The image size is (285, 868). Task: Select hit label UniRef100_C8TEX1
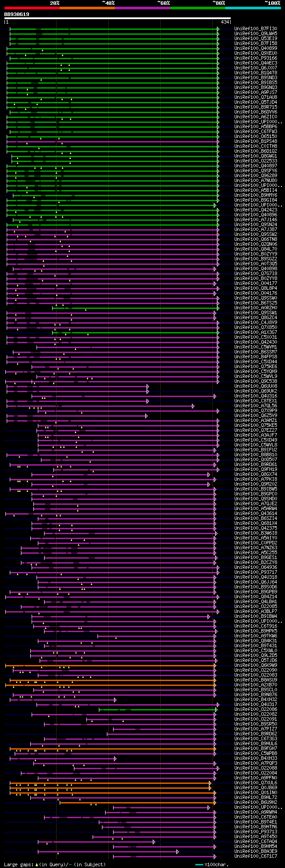[256, 401]
